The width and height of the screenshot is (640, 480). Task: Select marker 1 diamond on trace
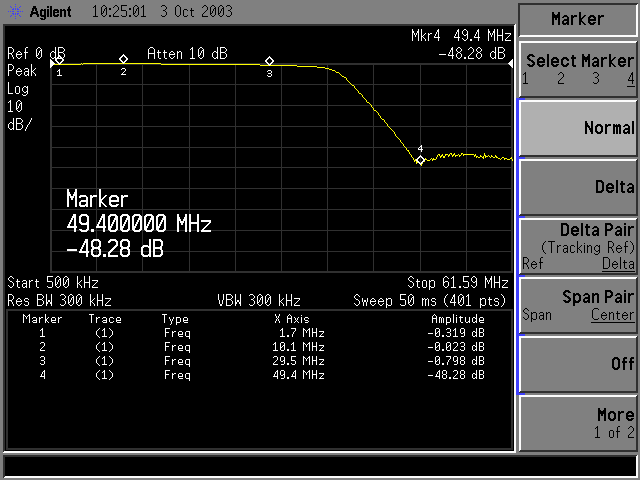[x=59, y=60]
